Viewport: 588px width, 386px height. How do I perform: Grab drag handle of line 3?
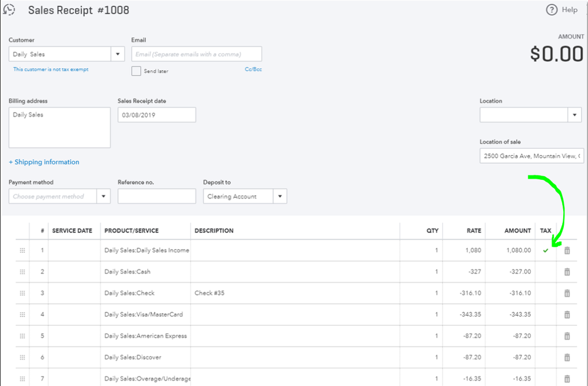(x=22, y=293)
